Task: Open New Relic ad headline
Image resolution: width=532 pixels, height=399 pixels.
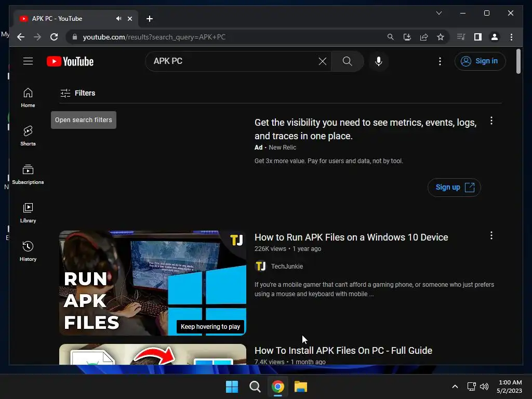Action: click(365, 129)
